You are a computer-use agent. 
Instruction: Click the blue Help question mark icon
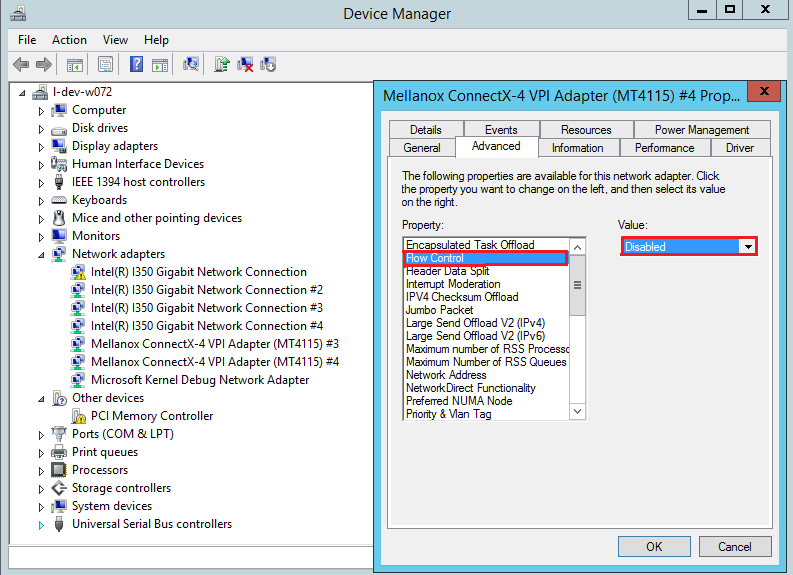[137, 64]
